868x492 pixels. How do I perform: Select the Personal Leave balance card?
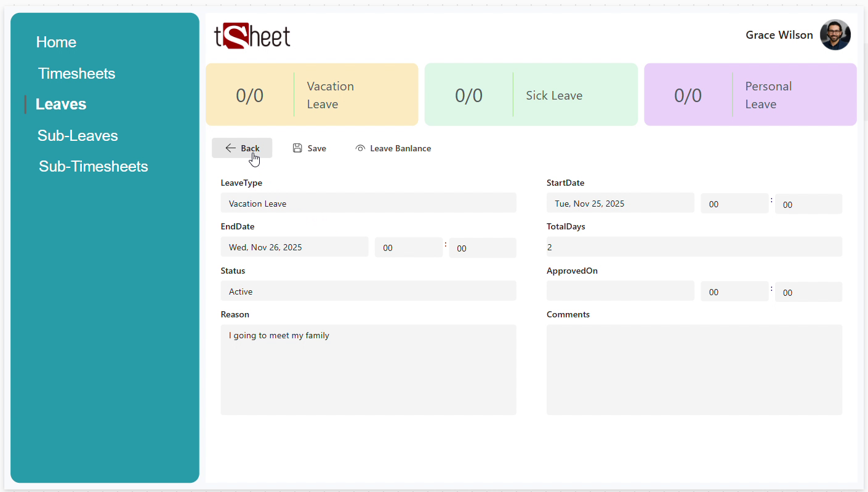[750, 95]
